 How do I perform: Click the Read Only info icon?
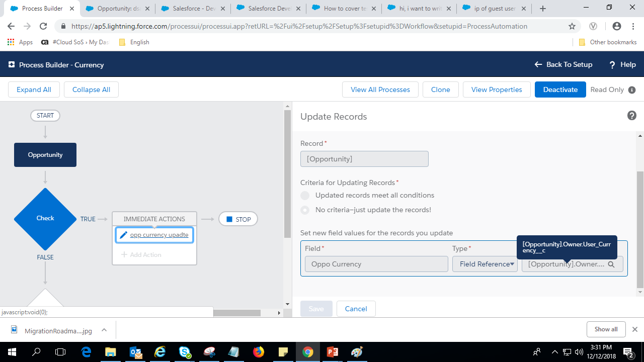pyautogui.click(x=632, y=90)
